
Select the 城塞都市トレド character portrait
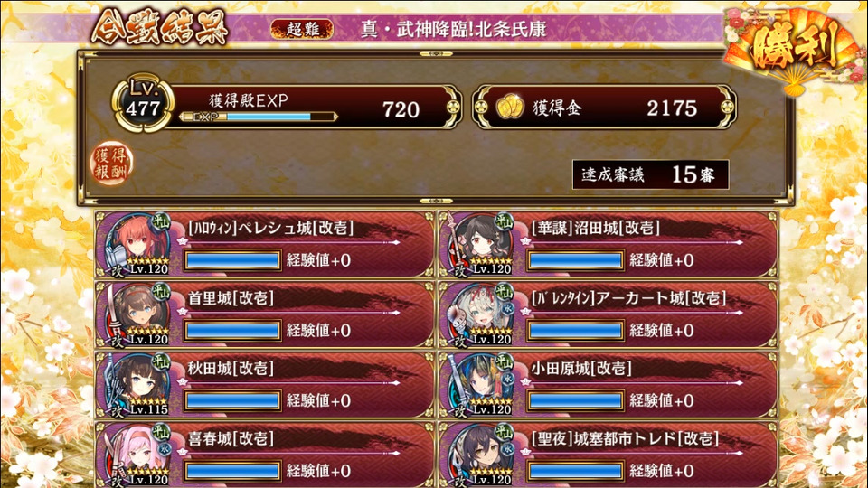click(x=480, y=455)
